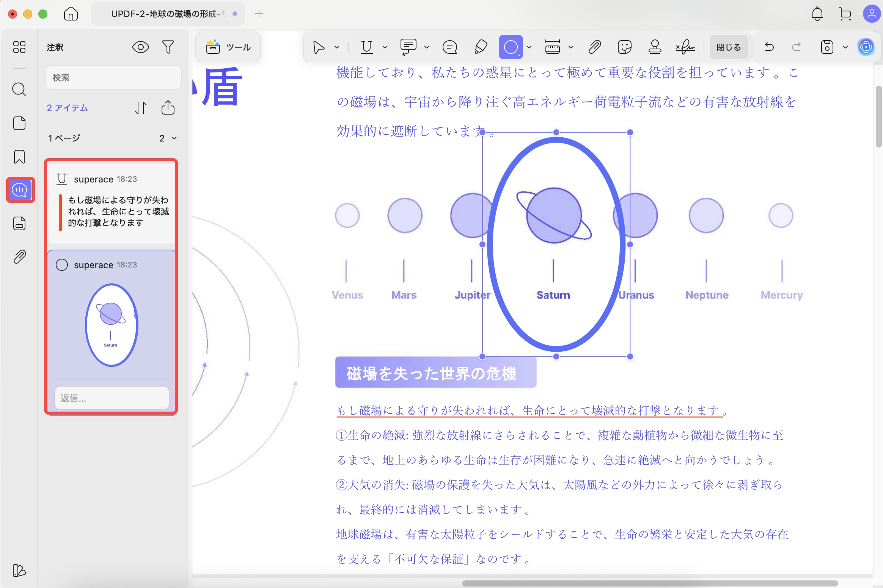This screenshot has width=883, height=588.
Task: Open UPDF AI assistant icon
Action: pyautogui.click(x=866, y=47)
